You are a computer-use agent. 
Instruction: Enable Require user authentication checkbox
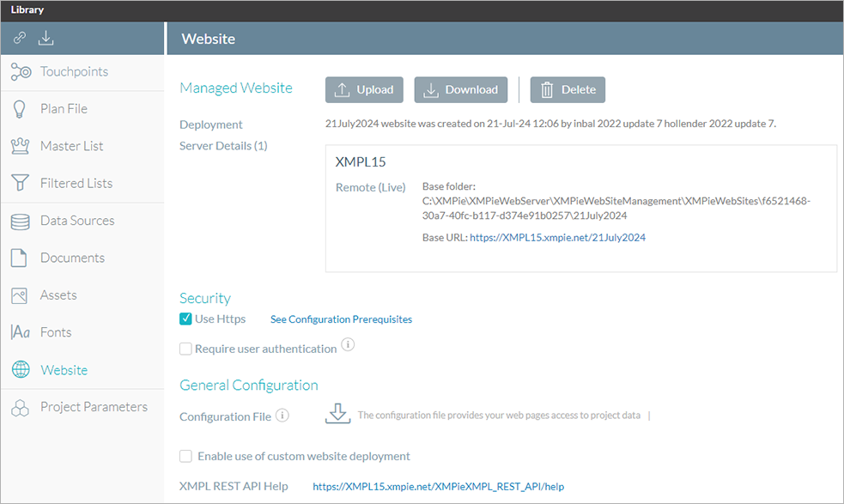[x=185, y=349]
